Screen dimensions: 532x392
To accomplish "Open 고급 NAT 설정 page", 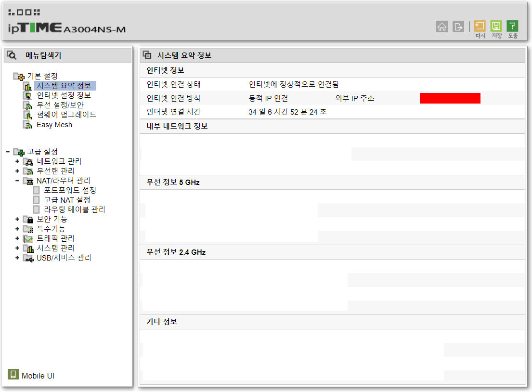I will 67,200.
